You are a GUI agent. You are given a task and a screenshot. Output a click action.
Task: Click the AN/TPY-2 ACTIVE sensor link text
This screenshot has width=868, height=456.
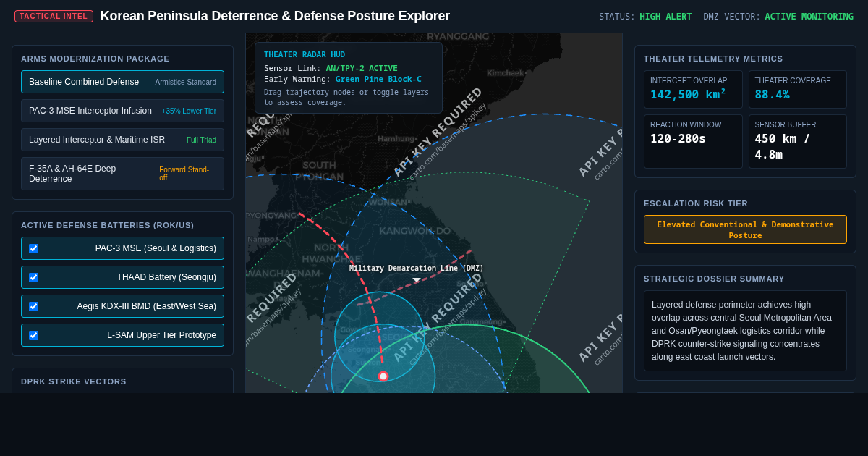coord(362,68)
